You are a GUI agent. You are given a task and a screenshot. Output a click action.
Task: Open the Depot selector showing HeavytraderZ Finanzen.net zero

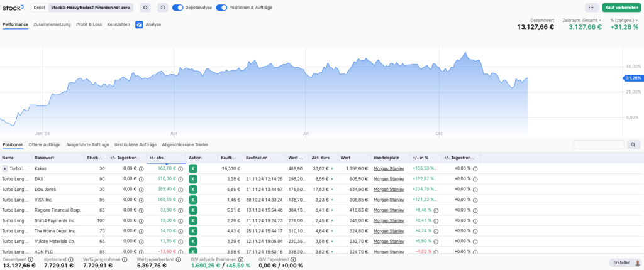click(84, 8)
